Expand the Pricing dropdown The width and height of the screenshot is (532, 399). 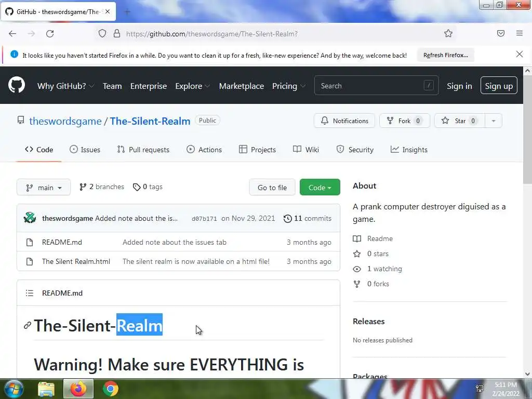click(289, 86)
